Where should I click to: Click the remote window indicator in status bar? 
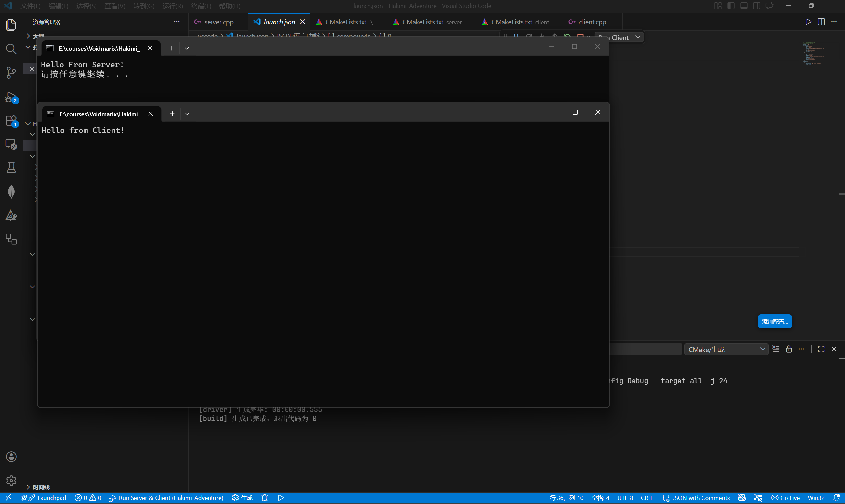click(x=8, y=498)
